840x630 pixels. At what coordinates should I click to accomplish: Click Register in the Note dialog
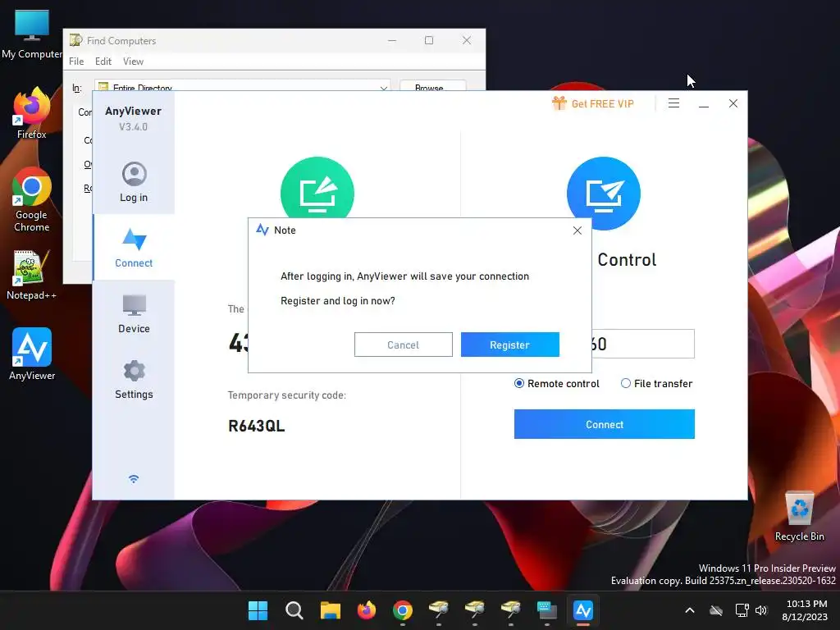click(x=509, y=345)
